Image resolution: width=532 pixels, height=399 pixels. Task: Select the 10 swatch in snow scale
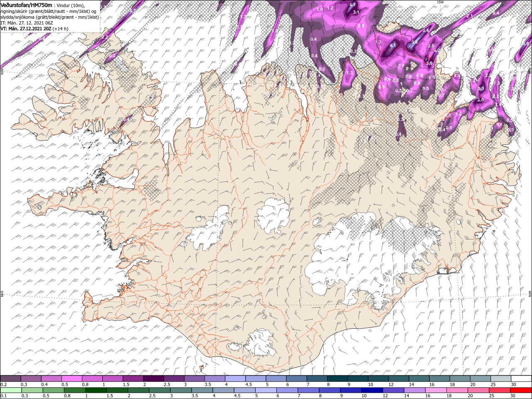tap(378, 378)
